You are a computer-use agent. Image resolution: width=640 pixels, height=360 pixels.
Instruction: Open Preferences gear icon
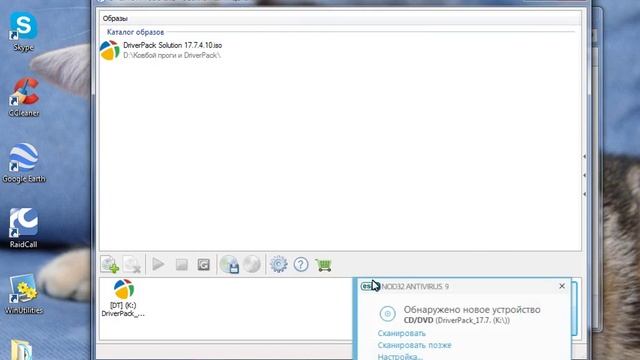(279, 264)
